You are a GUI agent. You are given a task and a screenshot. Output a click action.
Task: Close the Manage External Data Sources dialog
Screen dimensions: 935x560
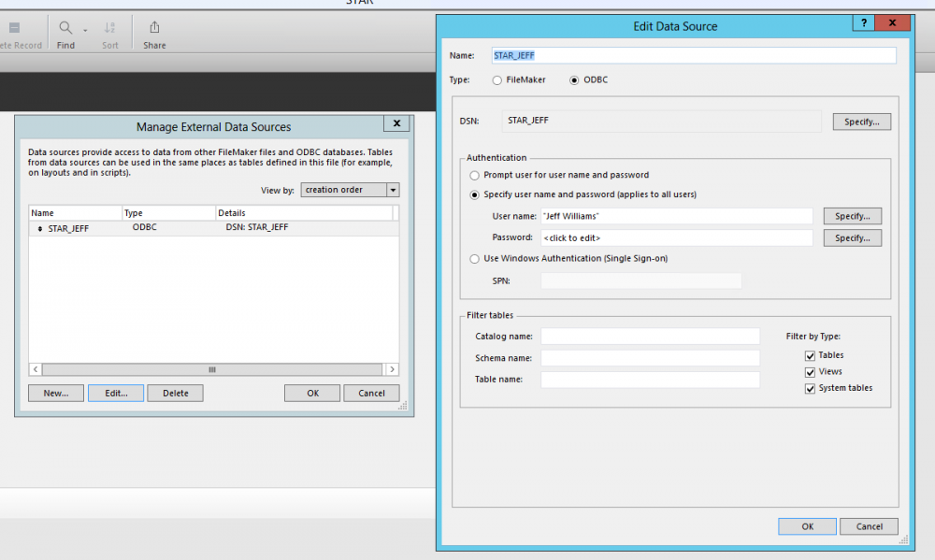click(396, 123)
